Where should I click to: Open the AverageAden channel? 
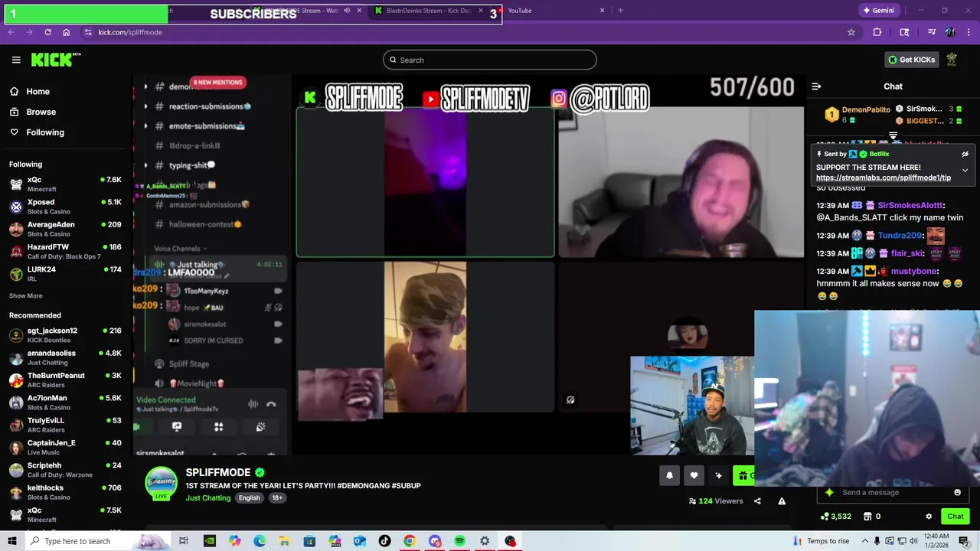(x=65, y=229)
